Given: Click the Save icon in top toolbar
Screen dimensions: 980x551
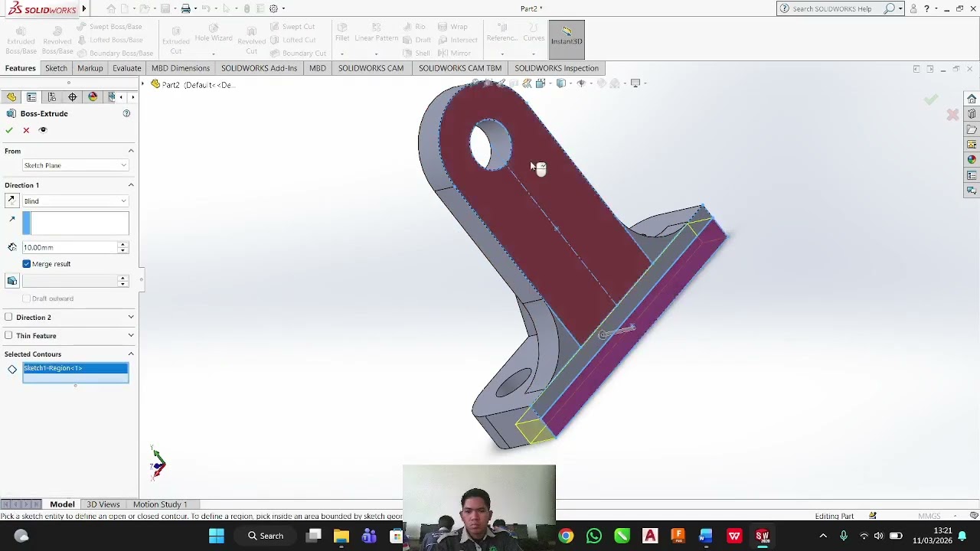Looking at the screenshot, I should click(165, 8).
